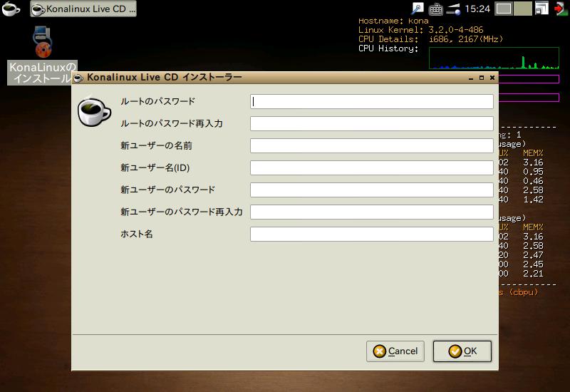
Task: Click the ホスト名 label
Action: click(x=137, y=234)
